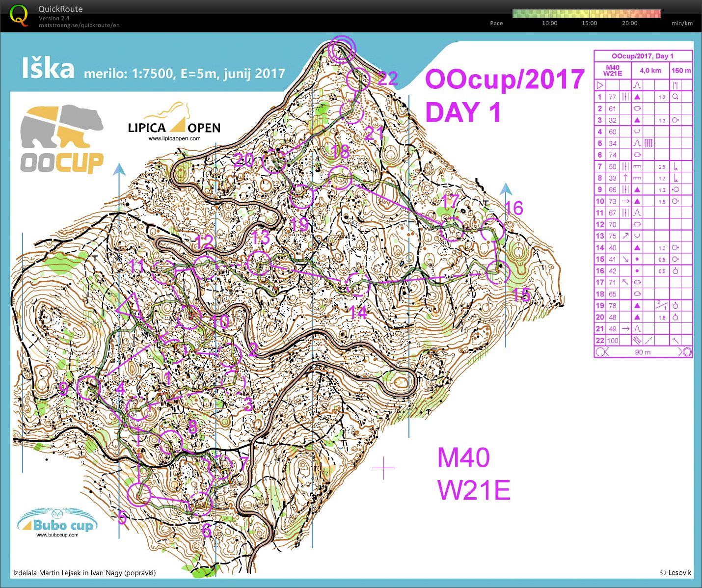The height and width of the screenshot is (588, 702).
Task: Open the www.lipicaopen.com link
Action: point(174,138)
